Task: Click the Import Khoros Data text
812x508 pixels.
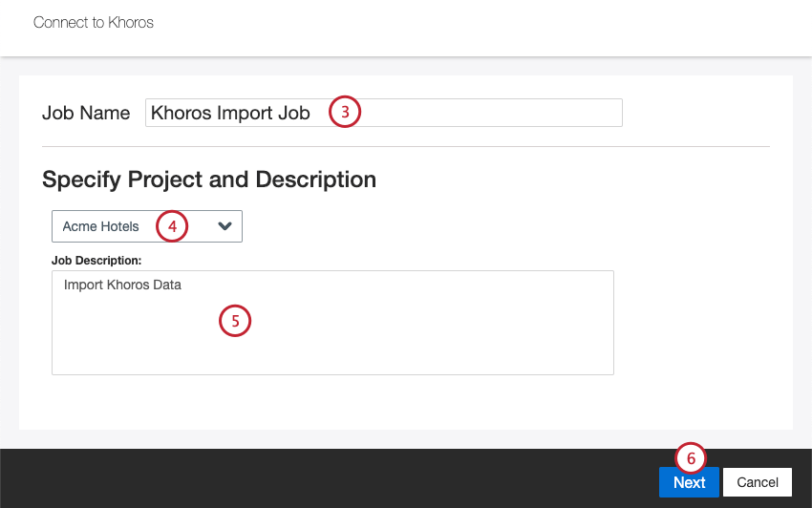Action: (x=122, y=285)
